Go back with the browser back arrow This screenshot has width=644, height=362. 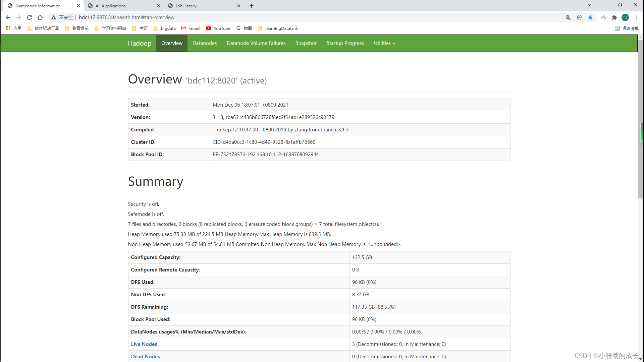point(8,17)
